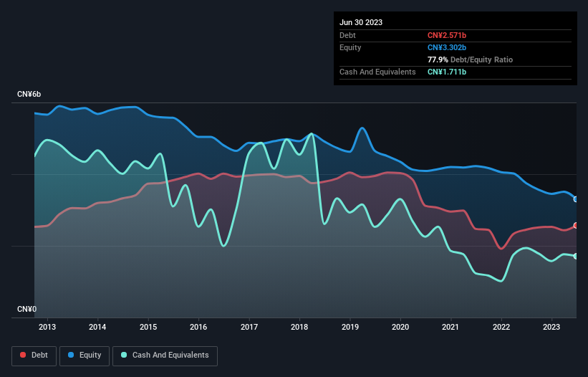
Task: Toggle the Equity series legend button
Action: 85,355
